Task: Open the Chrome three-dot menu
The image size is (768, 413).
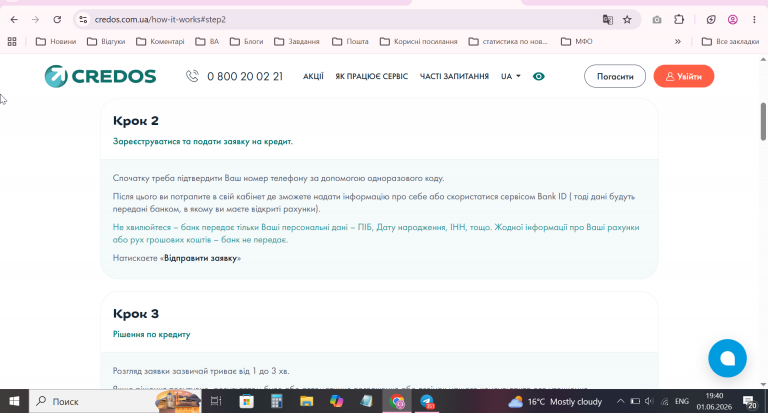Action: pos(754,20)
